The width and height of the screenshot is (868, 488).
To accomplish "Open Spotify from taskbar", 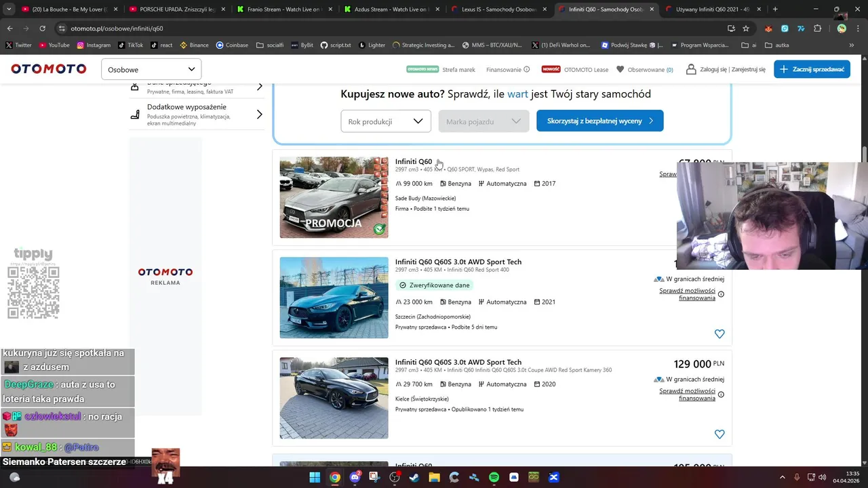I will point(494,477).
